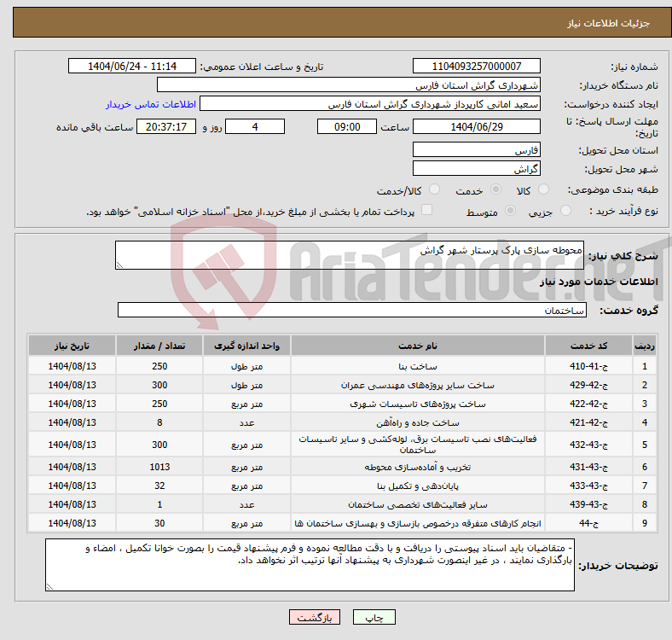Image resolution: width=672 pixels, height=640 pixels.
Task: Click service code ج-42-421
Action: tap(589, 423)
